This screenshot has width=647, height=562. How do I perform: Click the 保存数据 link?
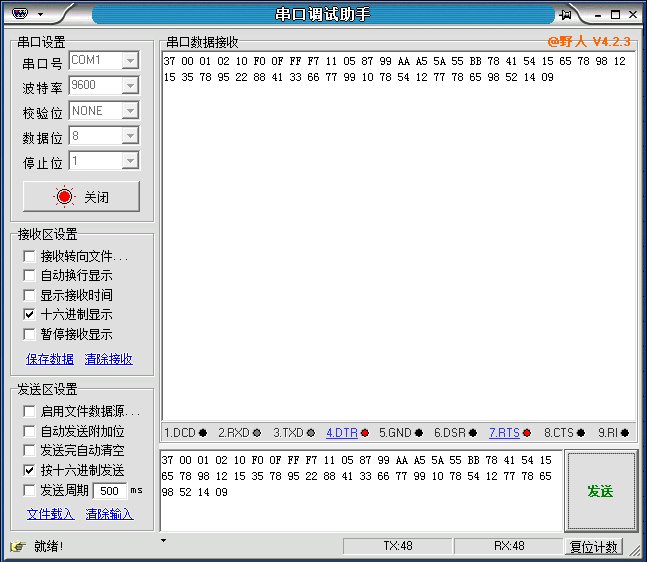point(49,359)
